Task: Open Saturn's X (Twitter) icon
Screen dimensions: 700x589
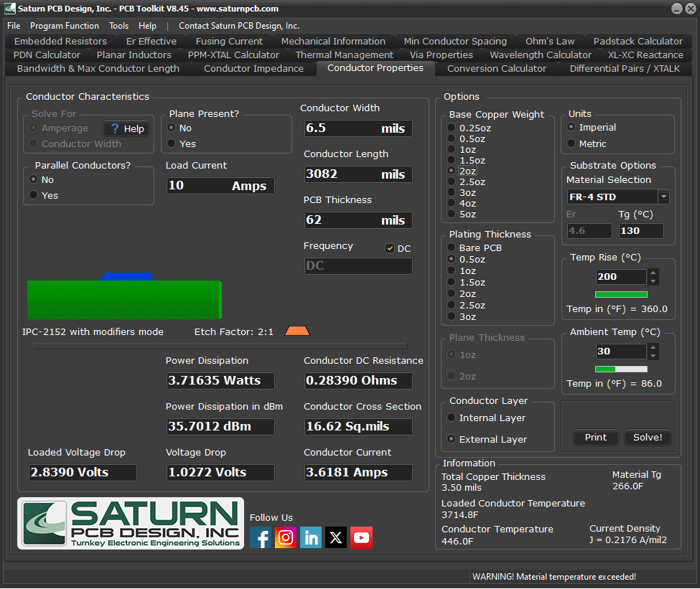Action: coord(336,537)
